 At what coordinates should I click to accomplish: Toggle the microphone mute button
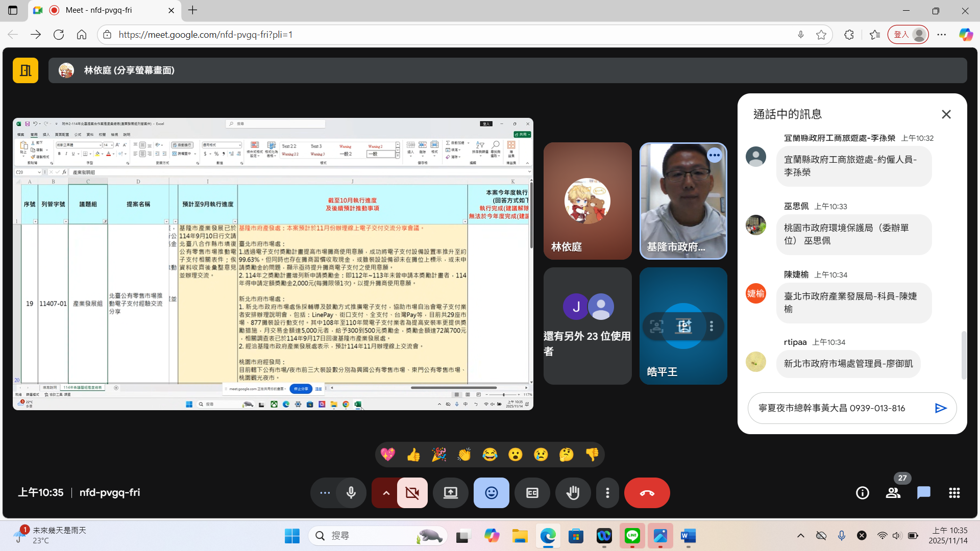coord(351,493)
